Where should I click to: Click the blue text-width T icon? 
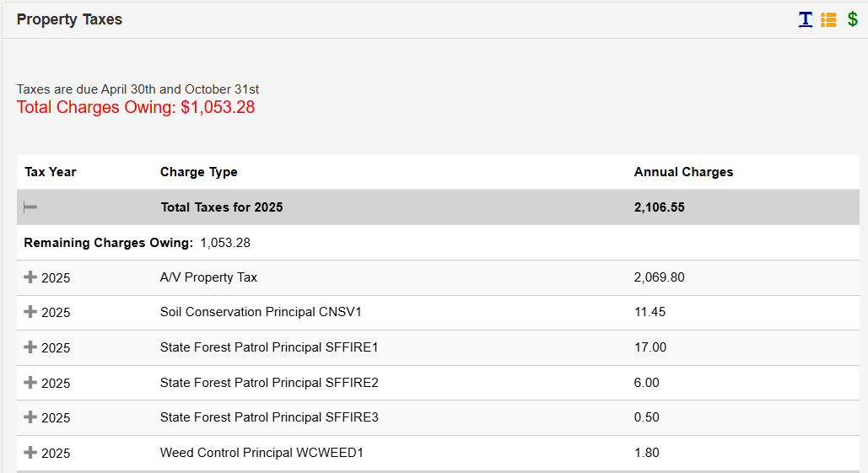(x=806, y=19)
